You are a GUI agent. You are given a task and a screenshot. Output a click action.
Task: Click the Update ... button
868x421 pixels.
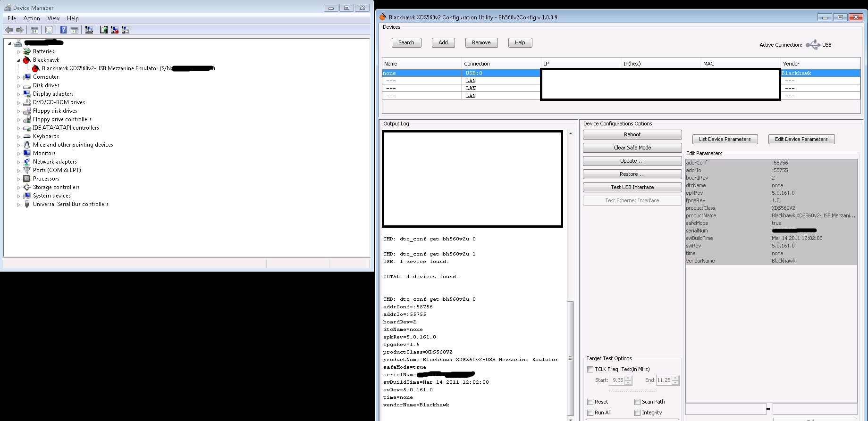tap(632, 161)
